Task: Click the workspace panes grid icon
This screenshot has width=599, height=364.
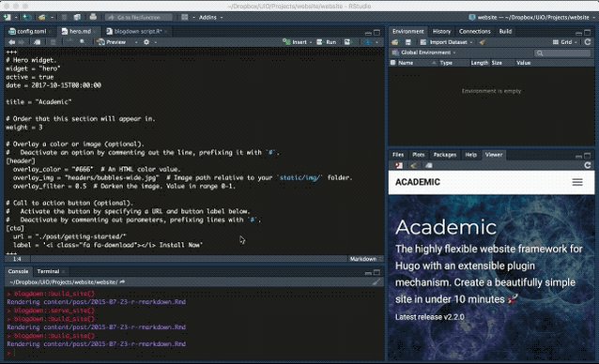Action: coord(185,17)
